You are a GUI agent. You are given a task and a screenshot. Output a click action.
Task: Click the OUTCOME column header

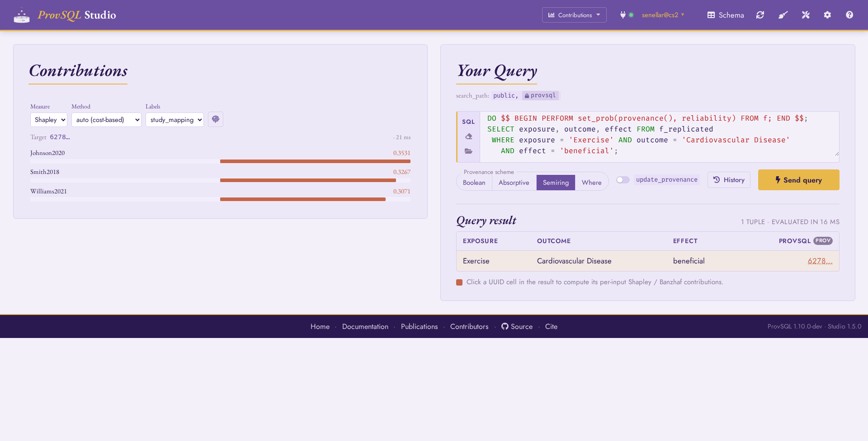pos(554,241)
